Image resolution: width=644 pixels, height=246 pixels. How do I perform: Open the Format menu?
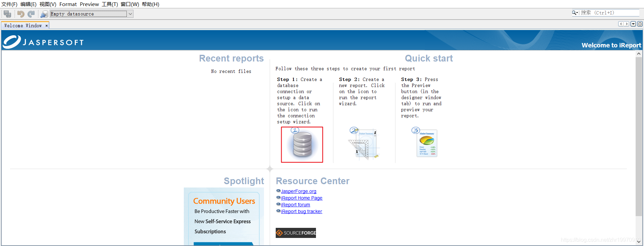[x=68, y=4]
